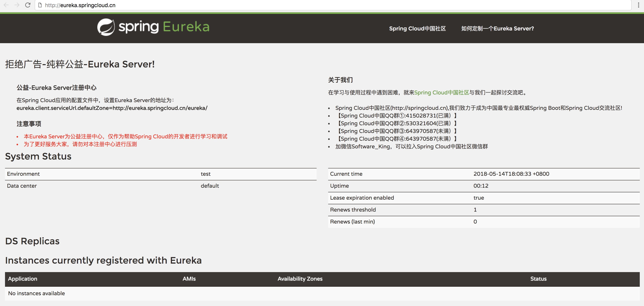Click the Current time value
This screenshot has width=644, height=306.
pyautogui.click(x=511, y=174)
